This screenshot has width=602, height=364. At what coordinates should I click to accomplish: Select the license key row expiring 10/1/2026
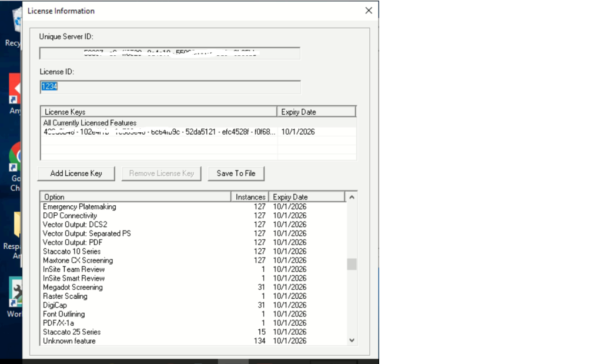(x=159, y=132)
